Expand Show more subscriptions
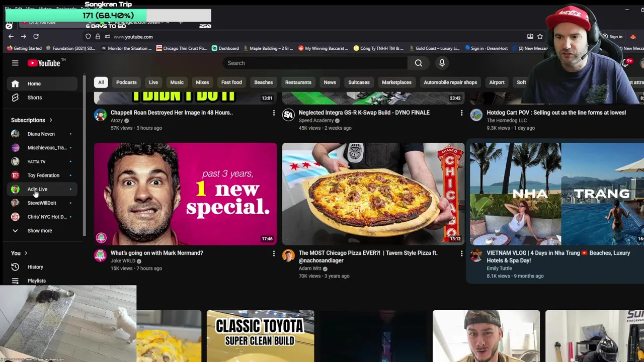The height and width of the screenshot is (362, 644). 43,231
